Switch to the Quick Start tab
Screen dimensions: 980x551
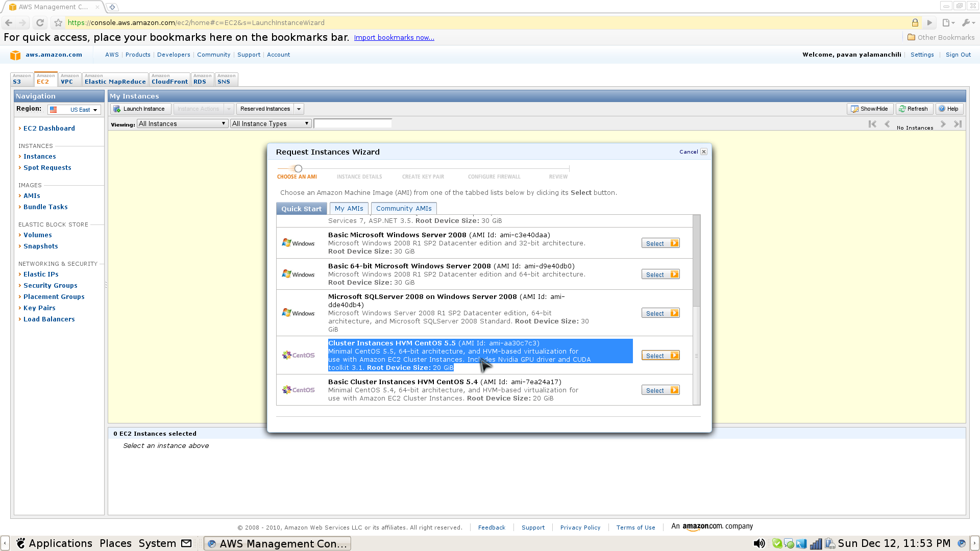pyautogui.click(x=302, y=209)
